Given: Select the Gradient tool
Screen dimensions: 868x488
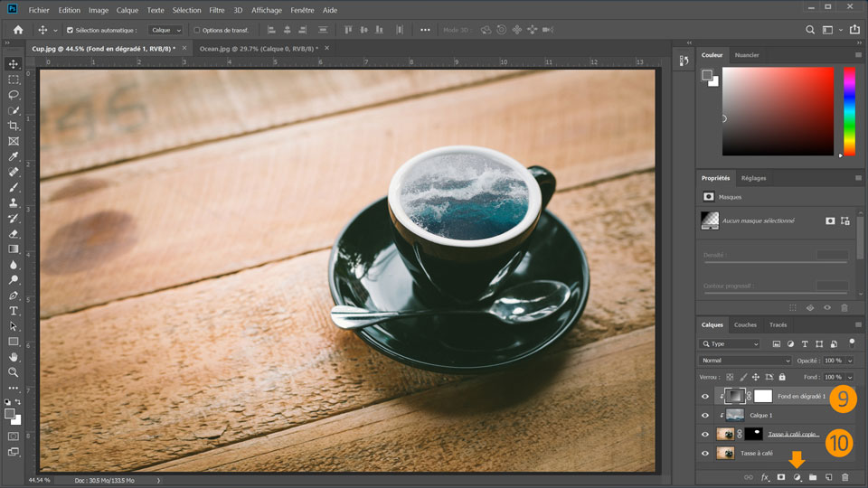Looking at the screenshot, I should 14,249.
